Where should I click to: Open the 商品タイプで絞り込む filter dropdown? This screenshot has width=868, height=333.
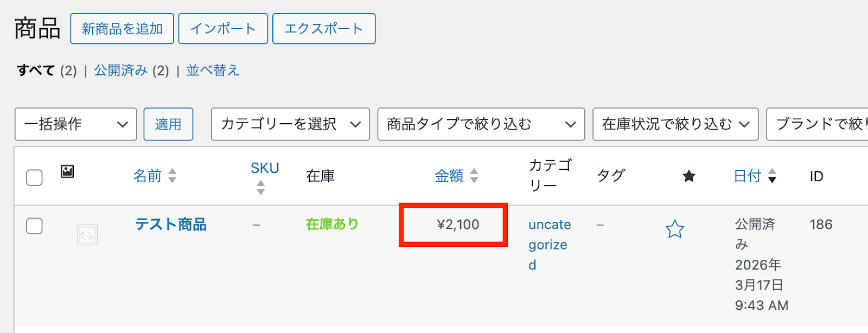point(481,124)
